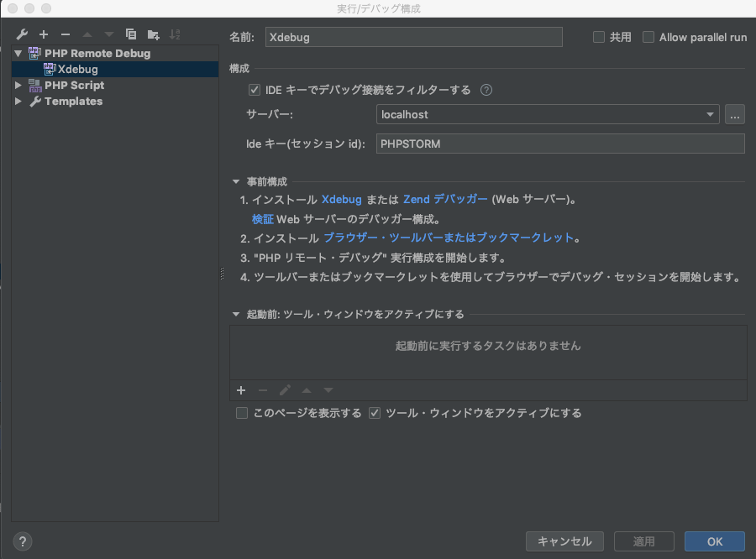Image resolution: width=756 pixels, height=559 pixels.
Task: Add a new run configuration with the plus icon
Action: [x=43, y=34]
